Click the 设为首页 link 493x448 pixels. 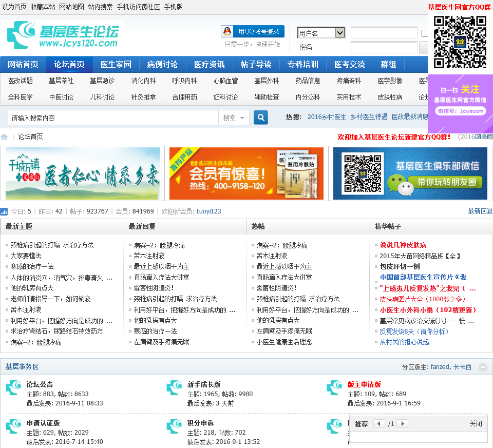[14, 7]
